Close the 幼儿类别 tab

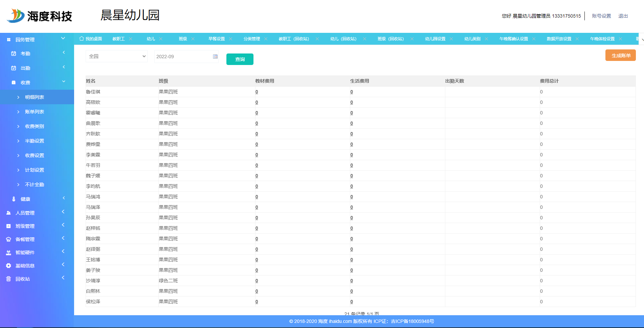tap(486, 39)
